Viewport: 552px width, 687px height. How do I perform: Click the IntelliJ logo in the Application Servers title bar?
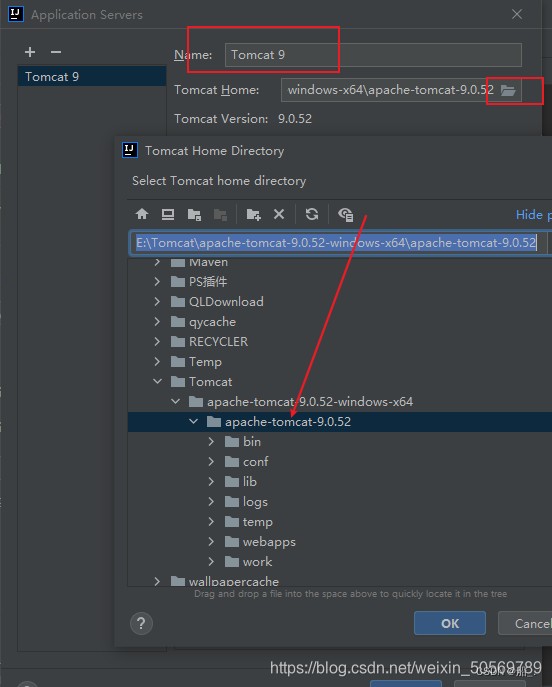(x=16, y=14)
